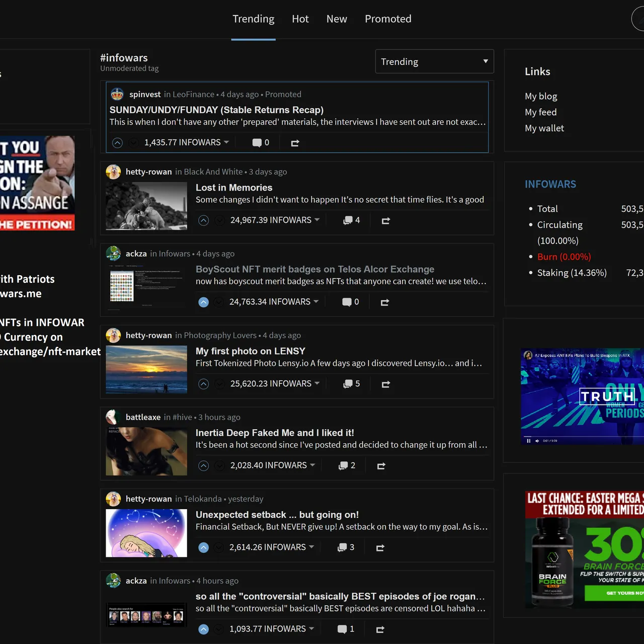Image resolution: width=644 pixels, height=644 pixels.
Task: Open the 'My first photo on LENSY' title
Action: [251, 351]
